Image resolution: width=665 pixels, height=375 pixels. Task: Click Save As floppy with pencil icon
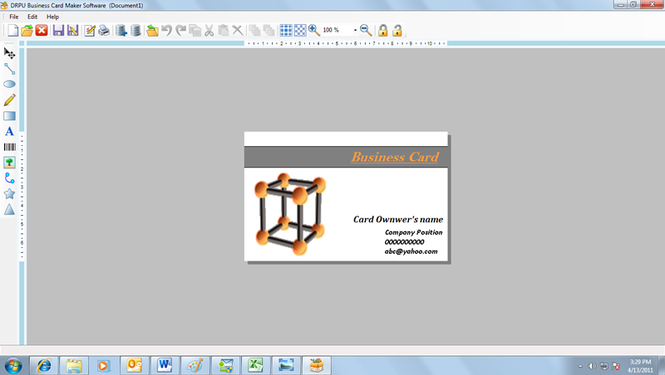click(73, 30)
